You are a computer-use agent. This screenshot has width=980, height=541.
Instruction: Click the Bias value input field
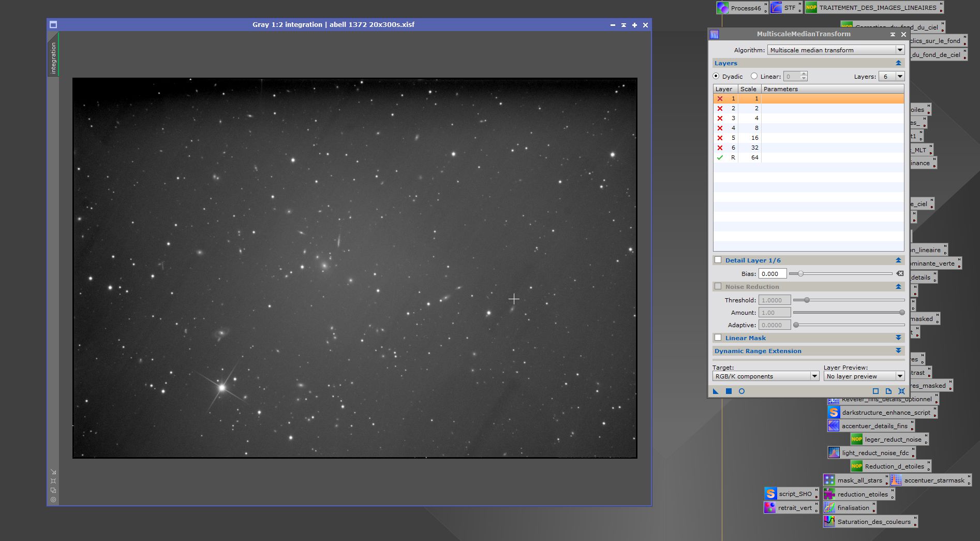pyautogui.click(x=773, y=273)
